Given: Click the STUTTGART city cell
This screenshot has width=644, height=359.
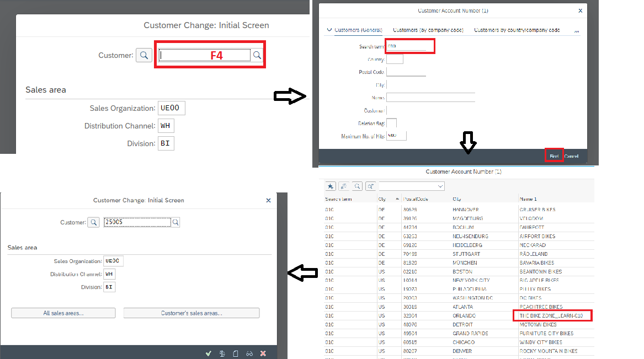Looking at the screenshot, I should tap(466, 254).
